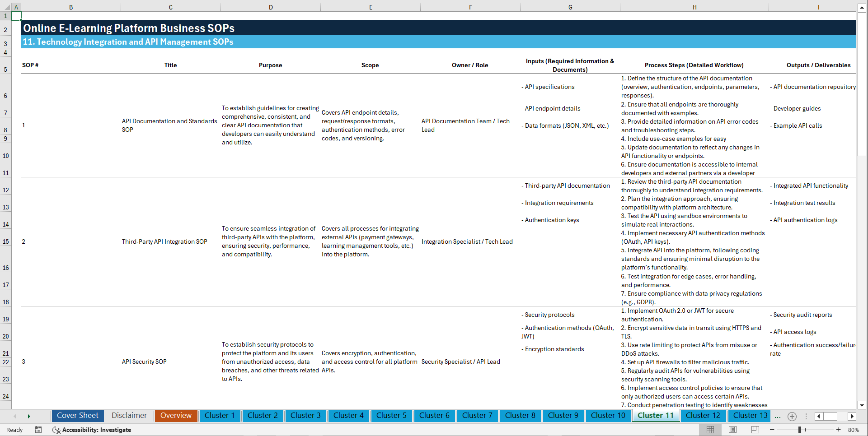The width and height of the screenshot is (868, 436).
Task: Add a new worksheet with the plus icon
Action: (792, 416)
